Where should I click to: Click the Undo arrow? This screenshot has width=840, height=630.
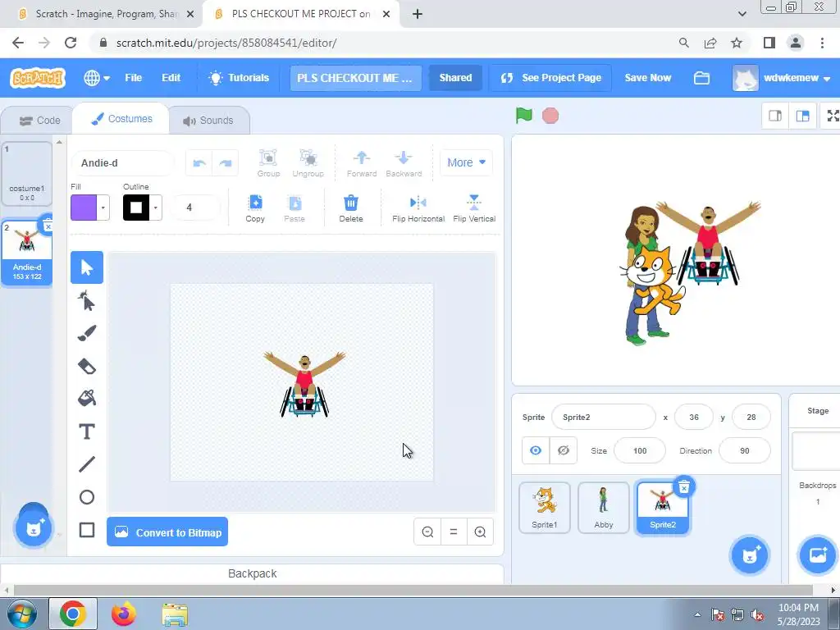click(x=199, y=163)
